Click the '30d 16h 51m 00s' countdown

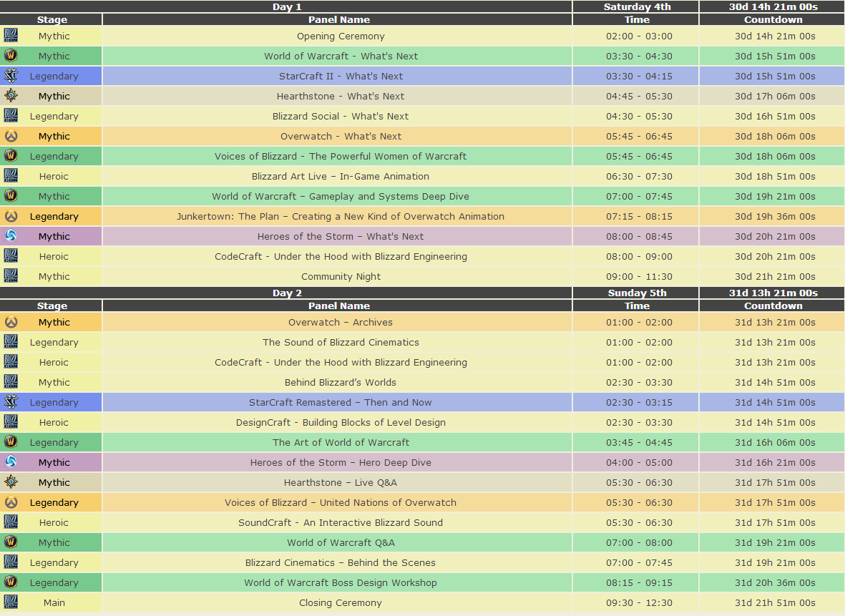(775, 116)
